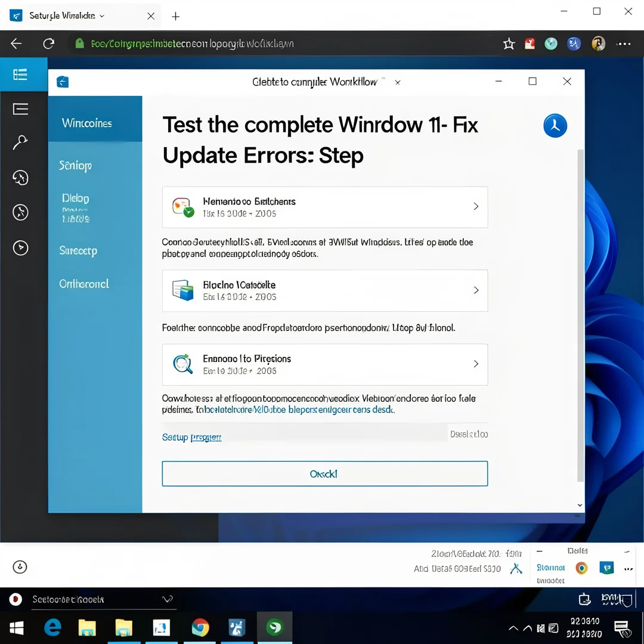This screenshot has width=644, height=644.
Task: Open the Seetup progrem link
Action: (x=192, y=437)
